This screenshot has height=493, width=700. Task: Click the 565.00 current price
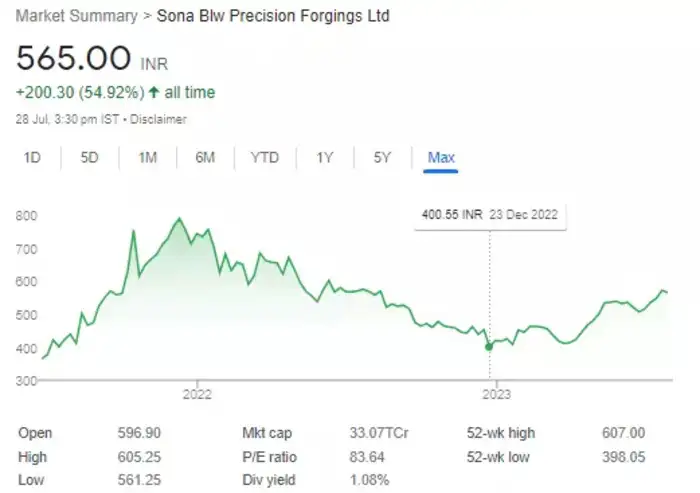click(x=75, y=58)
